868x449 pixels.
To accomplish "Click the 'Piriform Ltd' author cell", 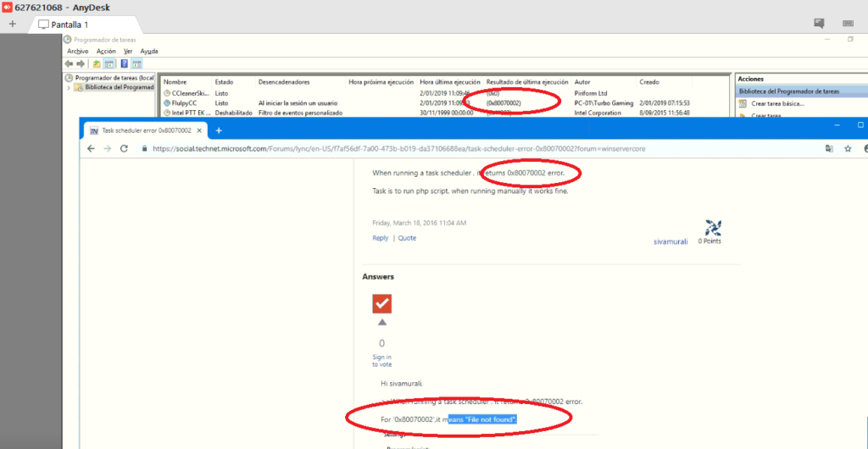I will coord(591,93).
